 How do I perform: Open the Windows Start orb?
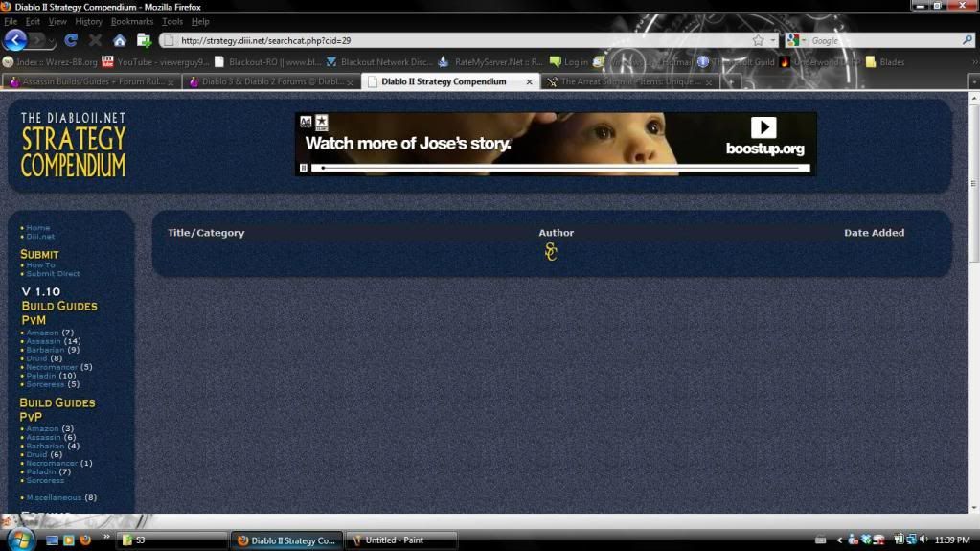pos(19,539)
